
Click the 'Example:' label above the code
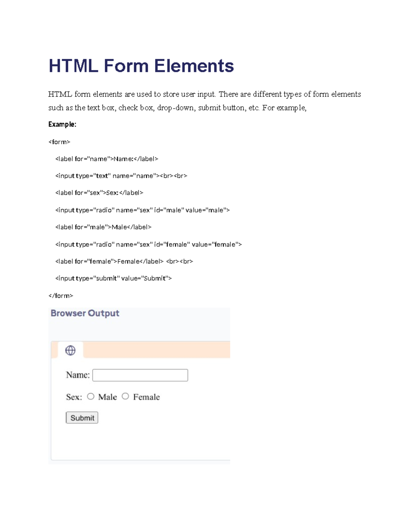click(x=63, y=124)
